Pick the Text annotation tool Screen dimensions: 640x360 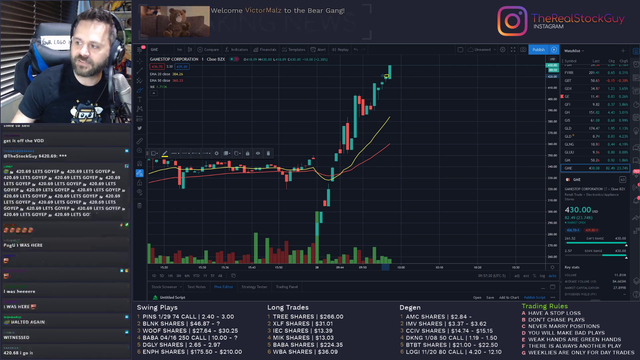pyautogui.click(x=140, y=100)
